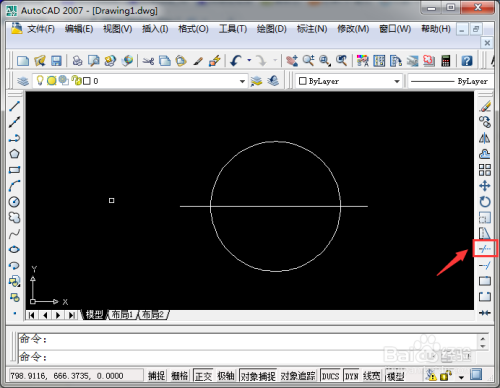
Task: Click the 模型 model/paper space button in status bar
Action: coord(395,376)
